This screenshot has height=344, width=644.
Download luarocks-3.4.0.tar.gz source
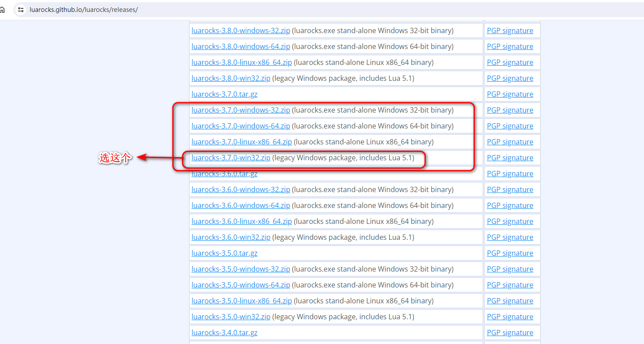(x=224, y=333)
